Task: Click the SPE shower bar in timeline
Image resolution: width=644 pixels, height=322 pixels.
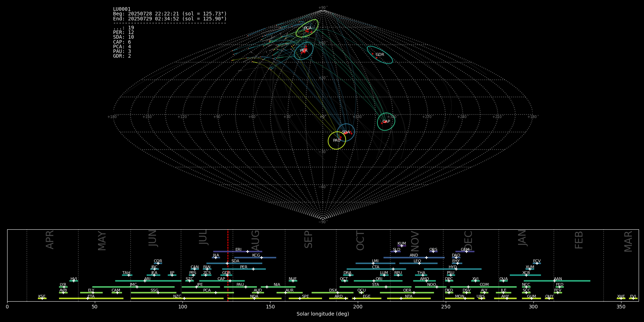Action: [x=305, y=298]
